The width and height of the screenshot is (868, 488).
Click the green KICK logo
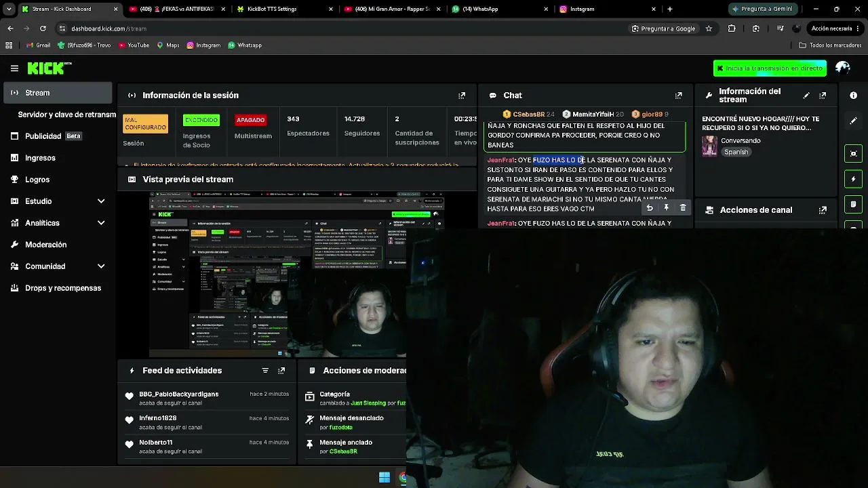tap(50, 68)
